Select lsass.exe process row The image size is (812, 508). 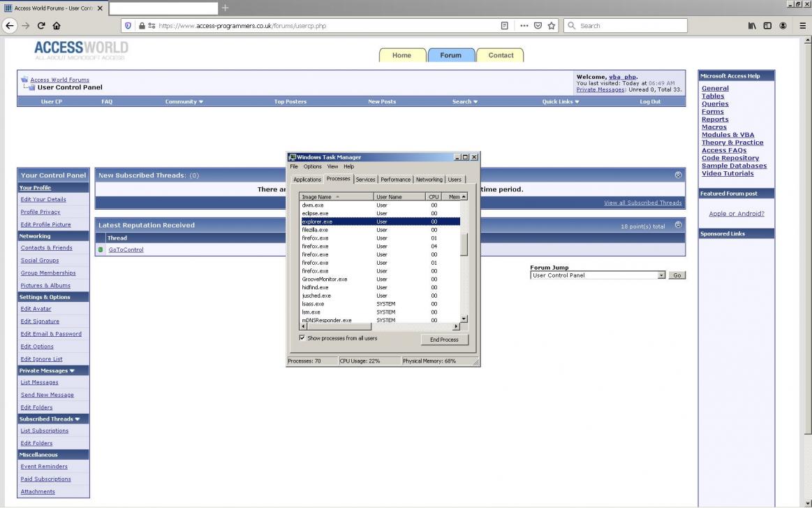(380, 304)
